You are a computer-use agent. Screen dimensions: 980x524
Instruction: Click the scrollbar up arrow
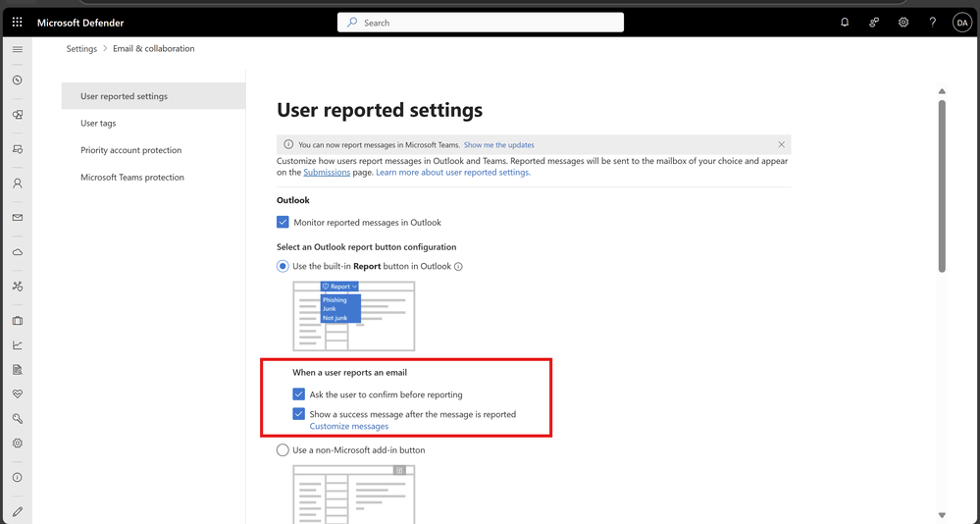click(x=942, y=91)
